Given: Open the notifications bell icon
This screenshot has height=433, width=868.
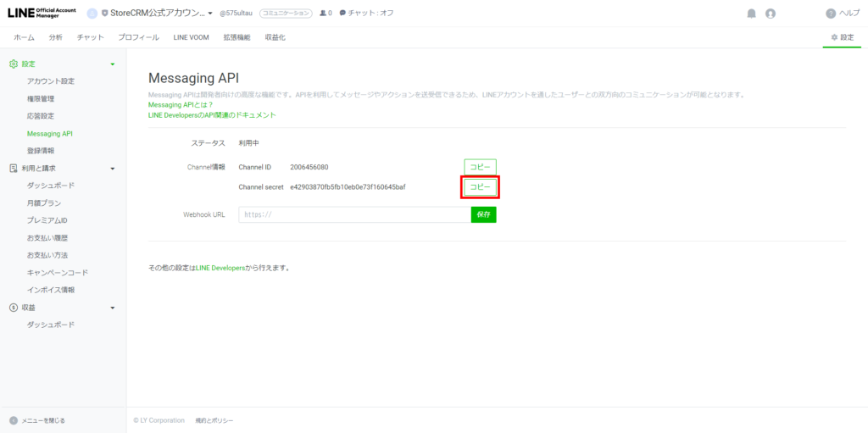Looking at the screenshot, I should pos(751,14).
